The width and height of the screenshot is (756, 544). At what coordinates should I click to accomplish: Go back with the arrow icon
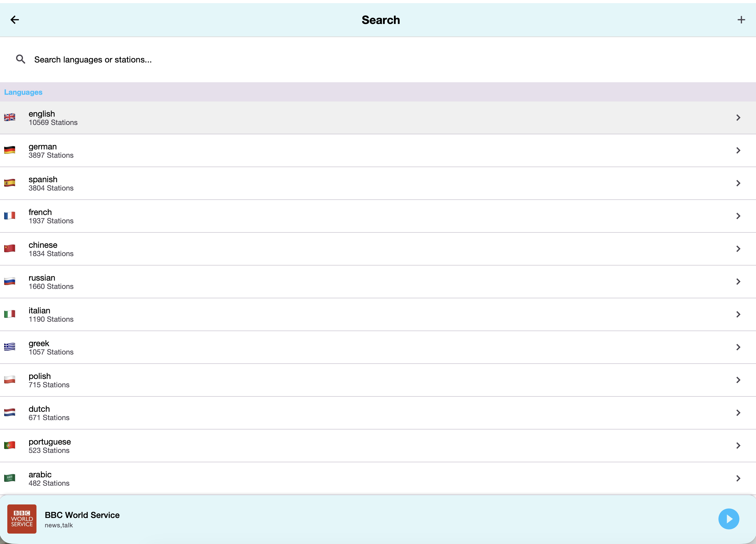point(15,20)
